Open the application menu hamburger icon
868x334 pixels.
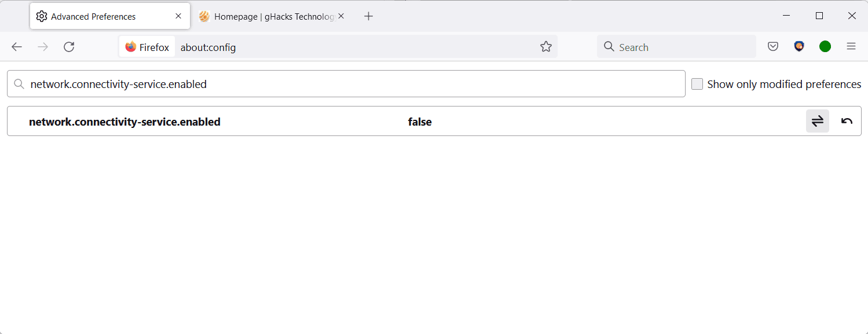tap(851, 46)
